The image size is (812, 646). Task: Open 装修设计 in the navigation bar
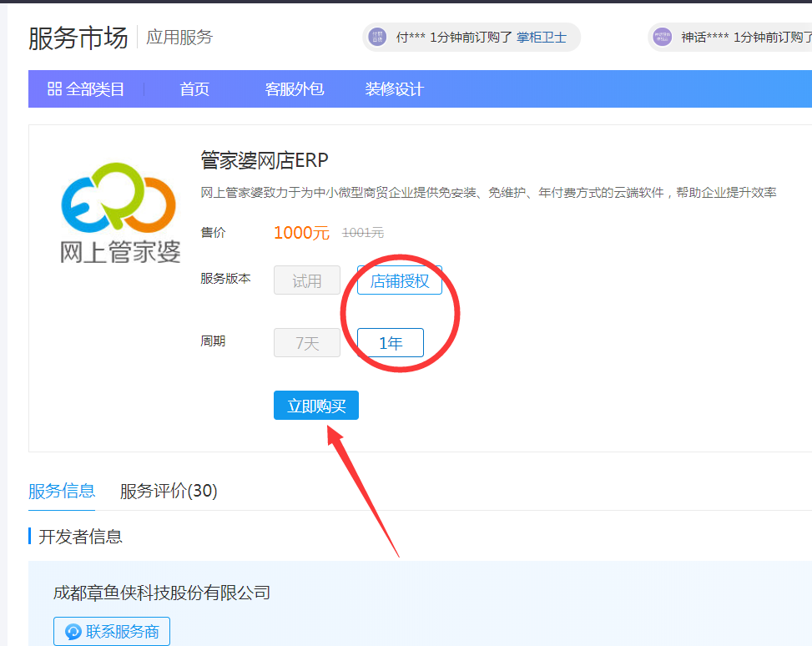394,89
